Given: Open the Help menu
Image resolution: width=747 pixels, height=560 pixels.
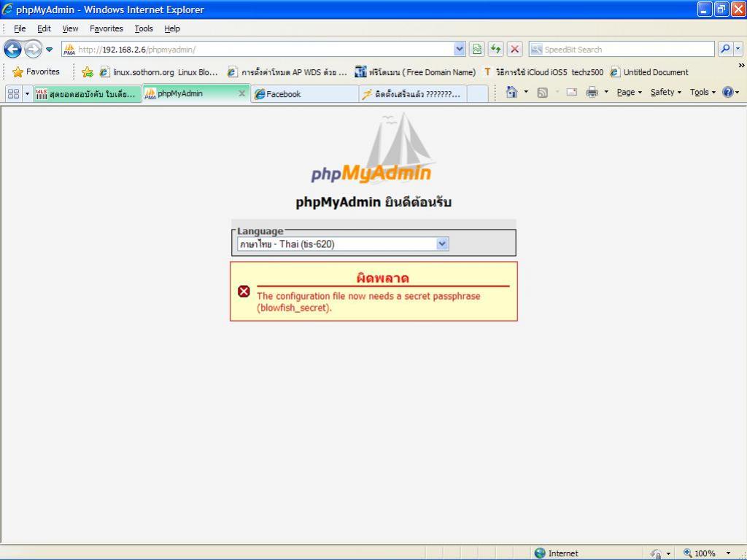Looking at the screenshot, I should 172,28.
